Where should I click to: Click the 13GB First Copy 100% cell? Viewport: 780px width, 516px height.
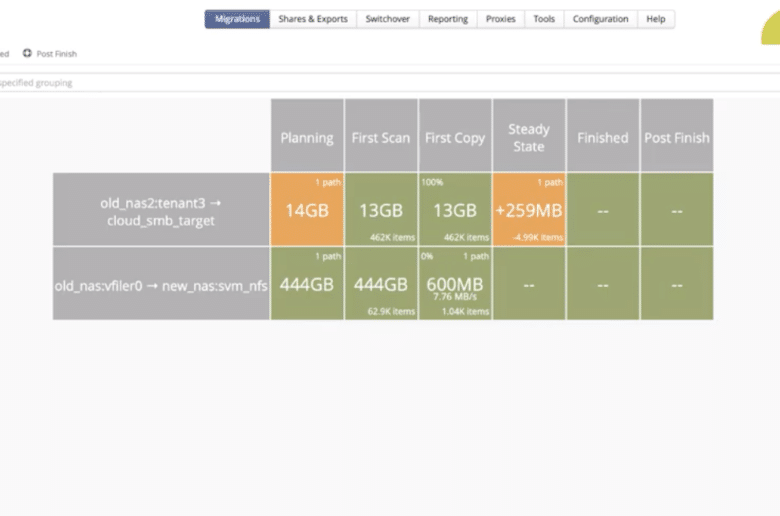pyautogui.click(x=455, y=209)
